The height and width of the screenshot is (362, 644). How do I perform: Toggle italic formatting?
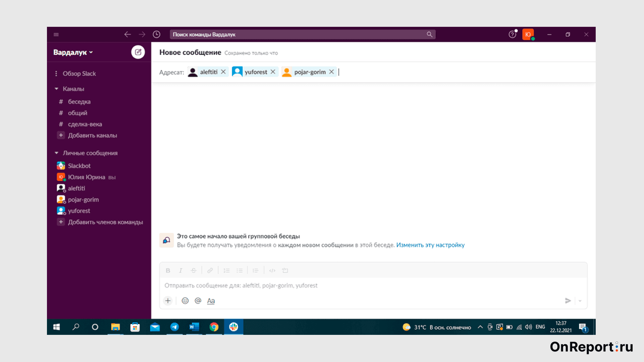(x=180, y=270)
